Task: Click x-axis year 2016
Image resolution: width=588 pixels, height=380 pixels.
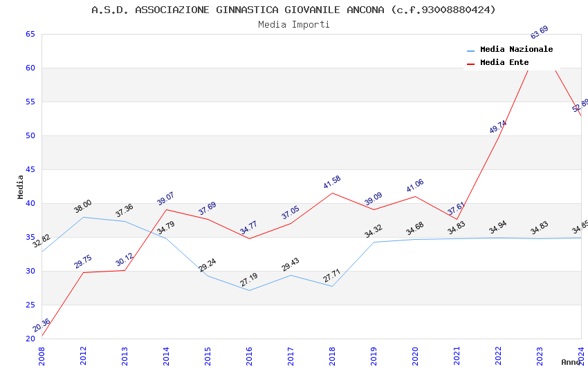Action: 249,356
